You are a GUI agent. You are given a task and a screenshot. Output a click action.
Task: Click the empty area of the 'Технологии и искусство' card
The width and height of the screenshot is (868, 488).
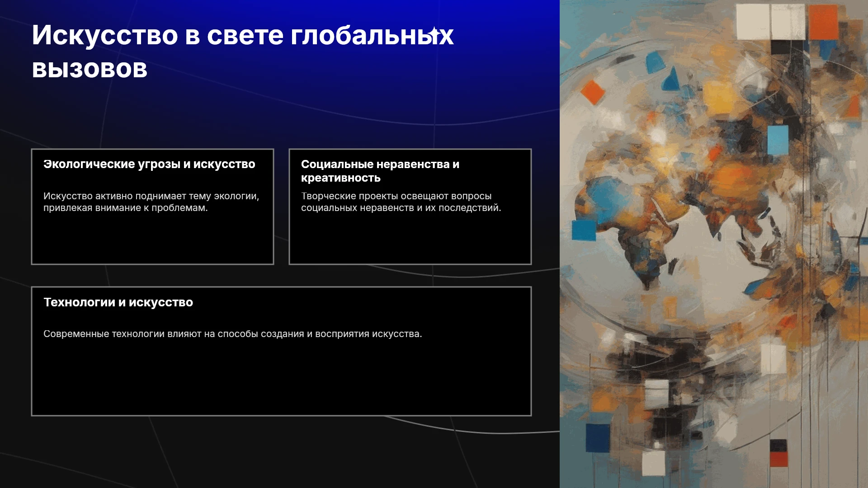click(x=281, y=377)
